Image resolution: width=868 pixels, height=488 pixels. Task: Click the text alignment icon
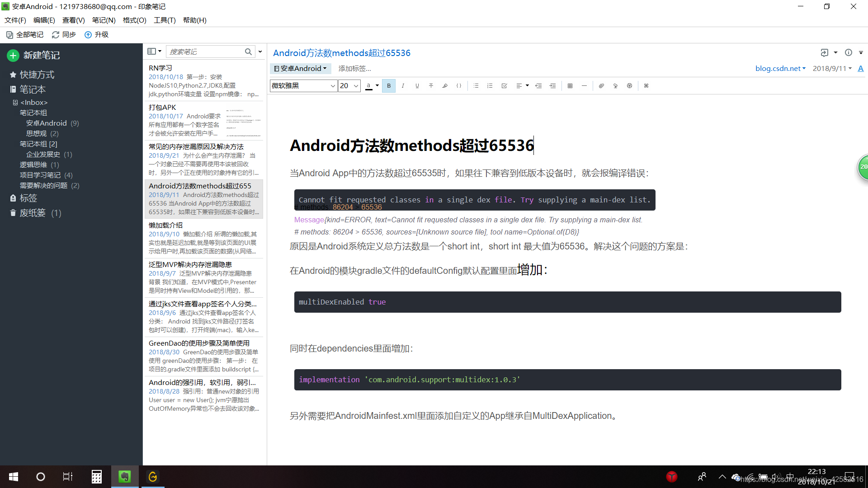point(519,86)
